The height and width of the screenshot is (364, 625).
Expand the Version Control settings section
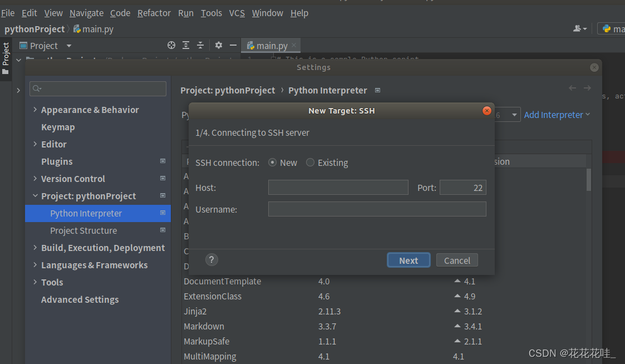coord(35,178)
